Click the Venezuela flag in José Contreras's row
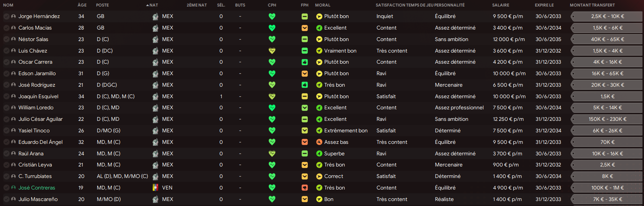 click(x=155, y=188)
